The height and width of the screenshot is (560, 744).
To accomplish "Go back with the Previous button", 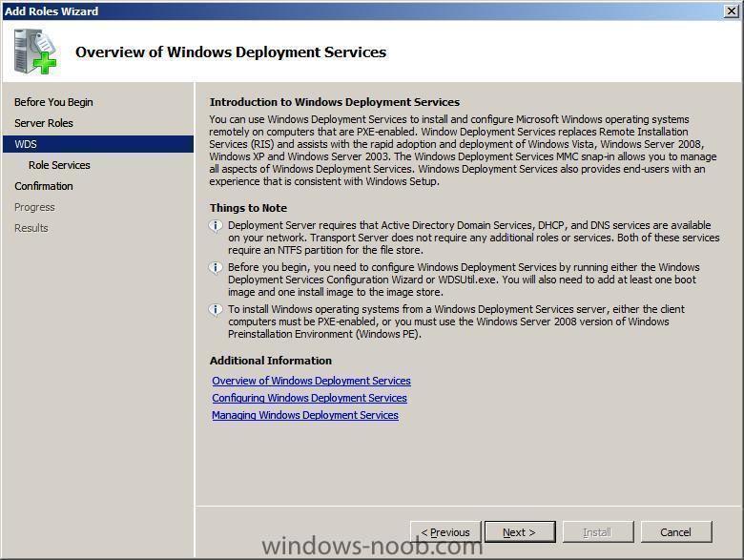I will point(445,532).
